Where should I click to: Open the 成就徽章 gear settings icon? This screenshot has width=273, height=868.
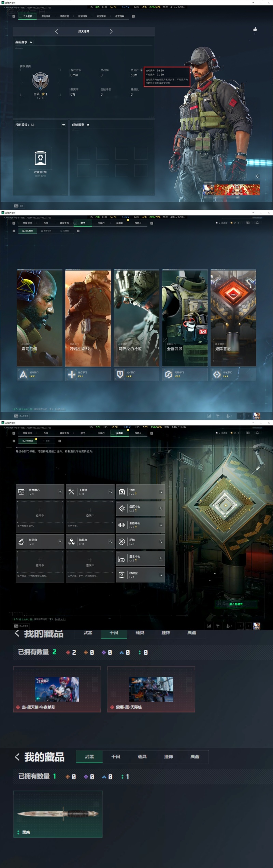tap(88, 125)
